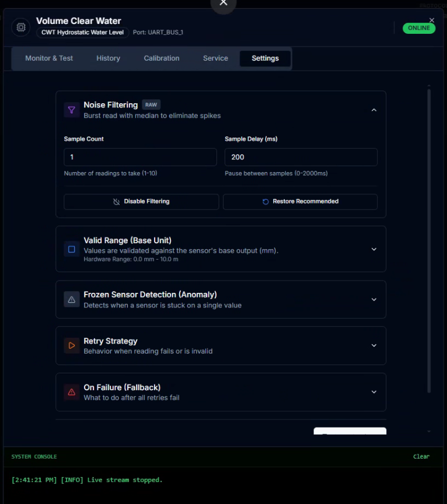Click the purple Noise Filtering funnel icon

(x=71, y=110)
